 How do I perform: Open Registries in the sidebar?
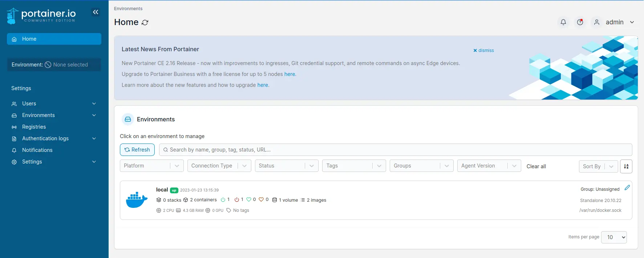tap(54, 127)
